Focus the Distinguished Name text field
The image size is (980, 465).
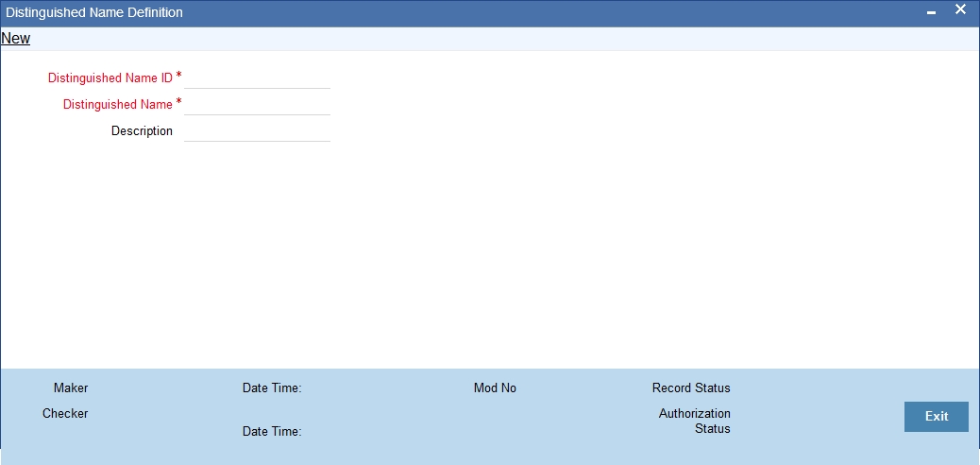257,105
